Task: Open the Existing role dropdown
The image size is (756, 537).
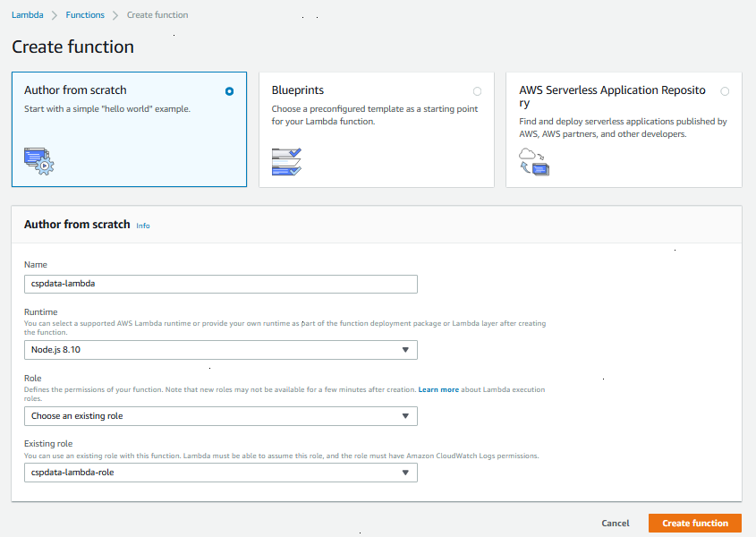Action: 220,472
